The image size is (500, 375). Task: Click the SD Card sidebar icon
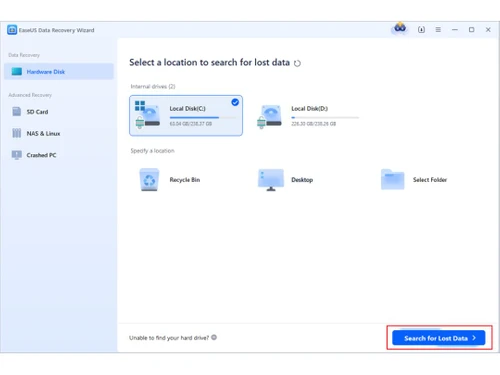(x=17, y=111)
